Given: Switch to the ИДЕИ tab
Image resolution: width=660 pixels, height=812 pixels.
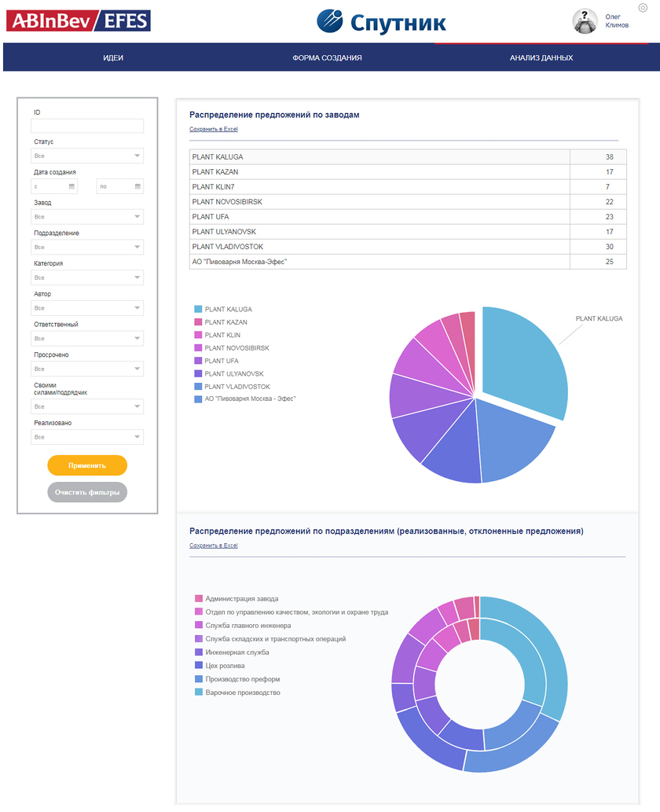Looking at the screenshot, I should click(x=113, y=58).
